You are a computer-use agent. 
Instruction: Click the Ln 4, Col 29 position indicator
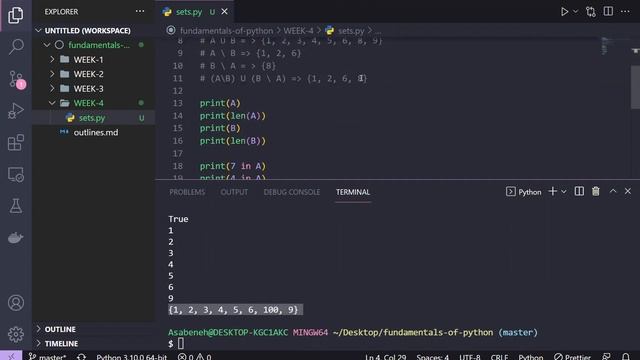(386, 356)
